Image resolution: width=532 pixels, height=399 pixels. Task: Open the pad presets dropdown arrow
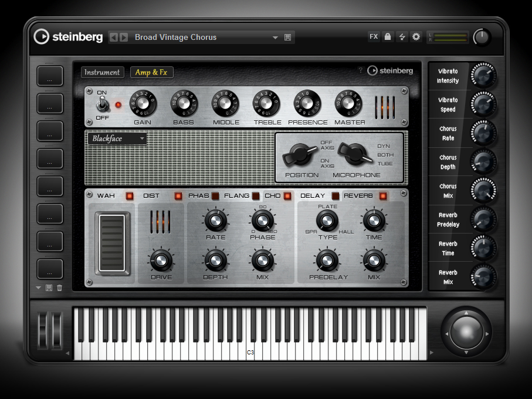coord(38,288)
